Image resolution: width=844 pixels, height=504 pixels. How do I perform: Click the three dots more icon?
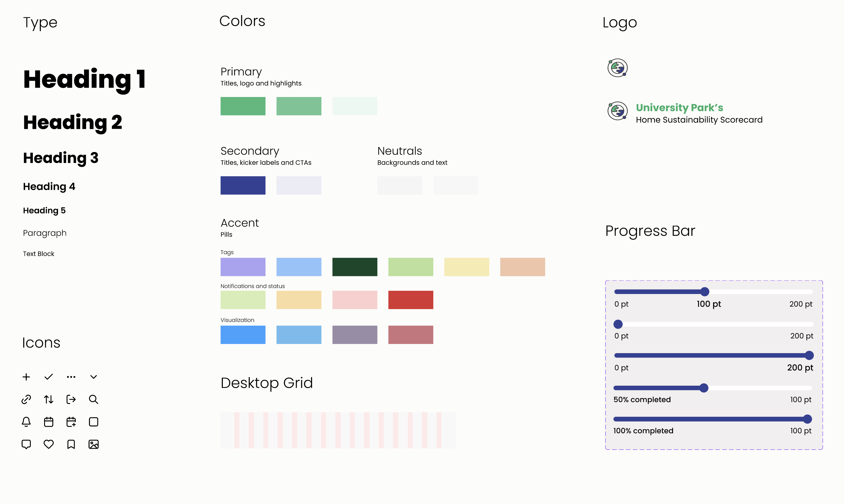(71, 377)
